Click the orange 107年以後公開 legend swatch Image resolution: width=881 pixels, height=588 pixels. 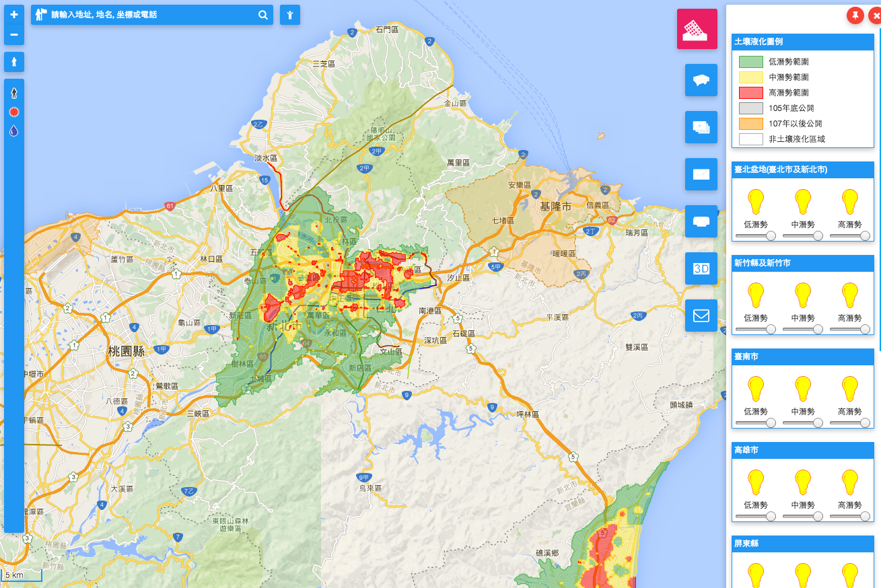coord(750,124)
